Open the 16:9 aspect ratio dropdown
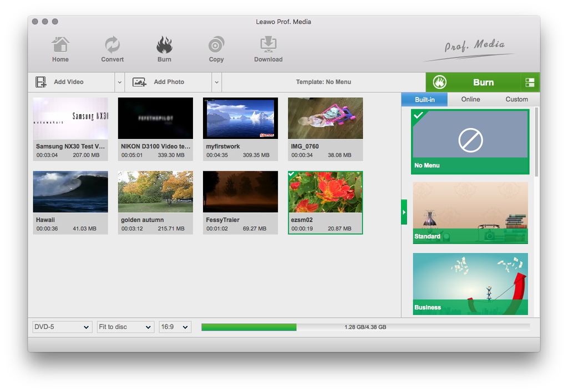The height and width of the screenshot is (392, 568). [175, 327]
